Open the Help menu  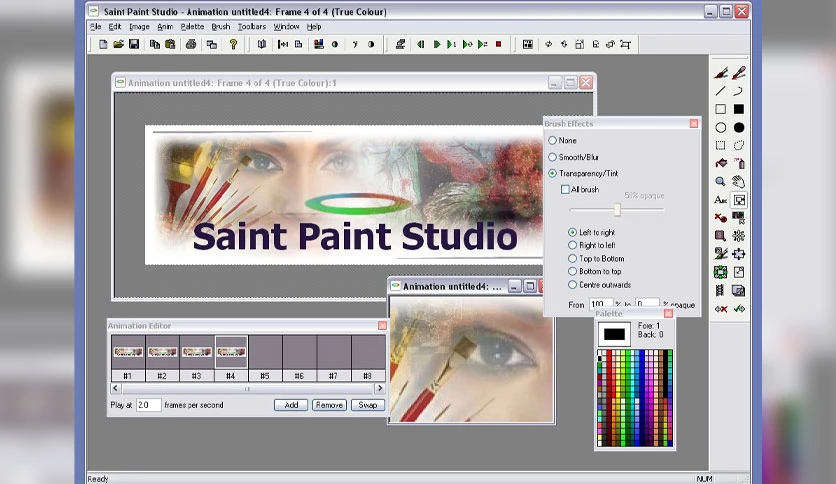click(314, 27)
